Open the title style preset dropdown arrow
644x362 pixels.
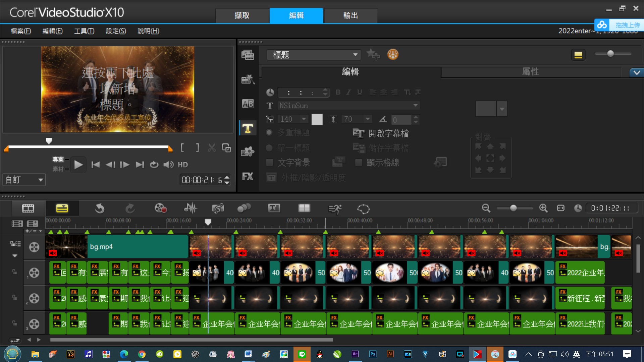coord(502,109)
